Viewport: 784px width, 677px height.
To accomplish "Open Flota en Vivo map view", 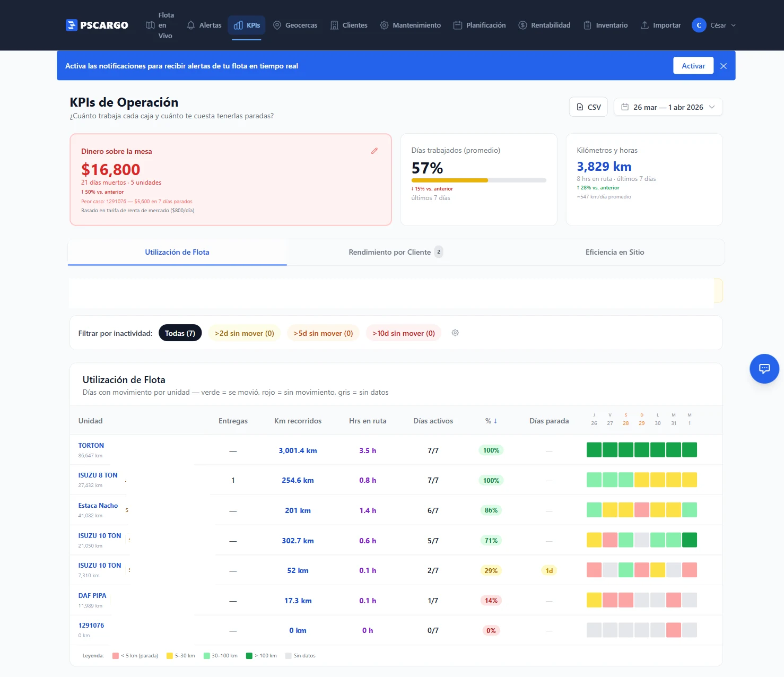I will coord(160,25).
